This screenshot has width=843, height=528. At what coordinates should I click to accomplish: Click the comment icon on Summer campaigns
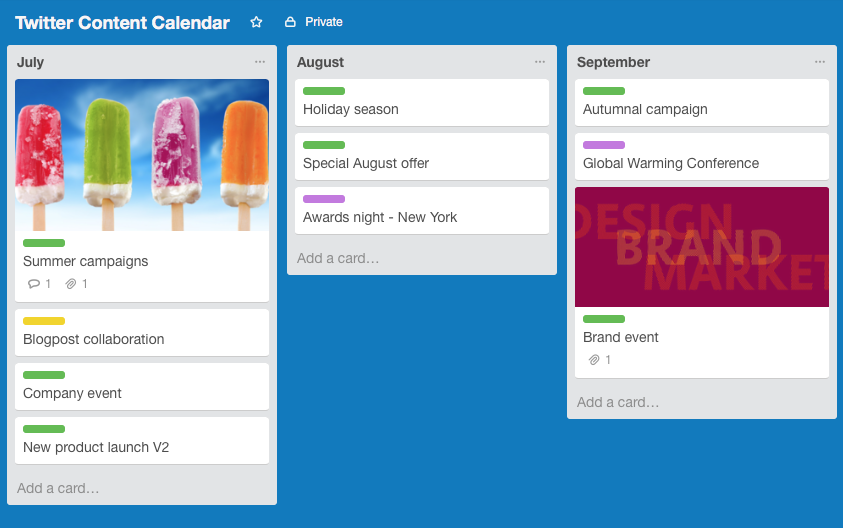34,284
